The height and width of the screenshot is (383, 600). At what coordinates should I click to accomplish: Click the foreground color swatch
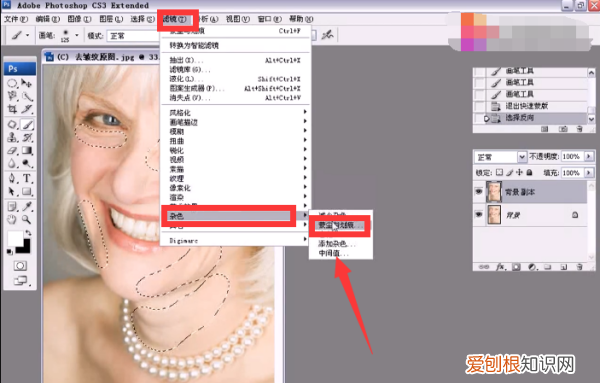click(15, 239)
